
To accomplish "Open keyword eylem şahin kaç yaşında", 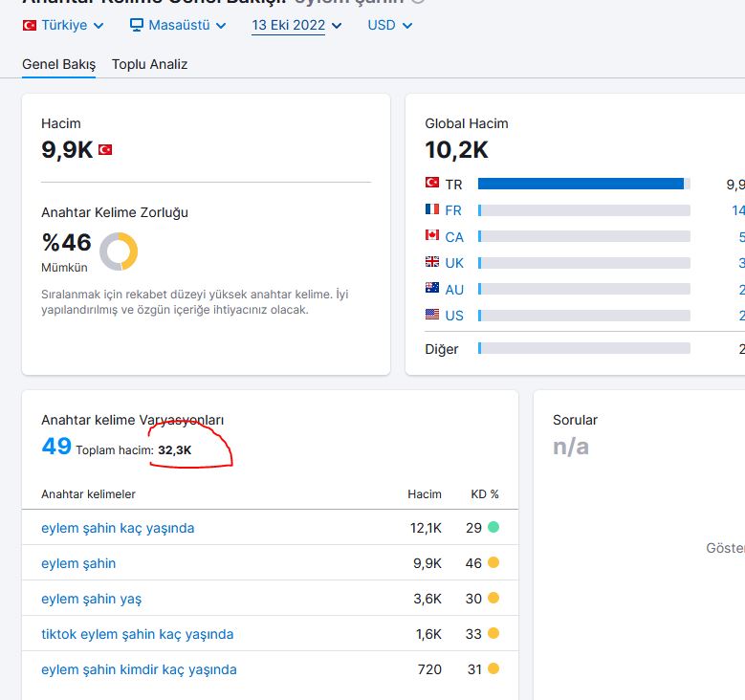I will 118,528.
